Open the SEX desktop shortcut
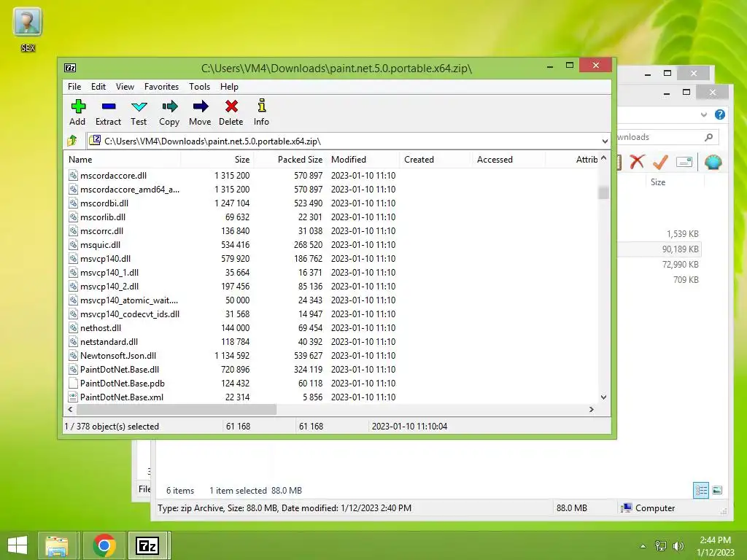 (x=28, y=29)
